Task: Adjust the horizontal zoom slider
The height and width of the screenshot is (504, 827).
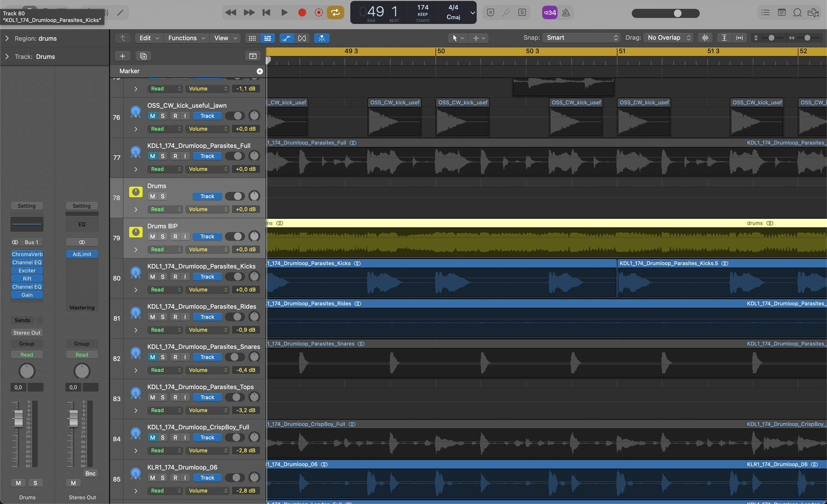Action: pos(807,38)
